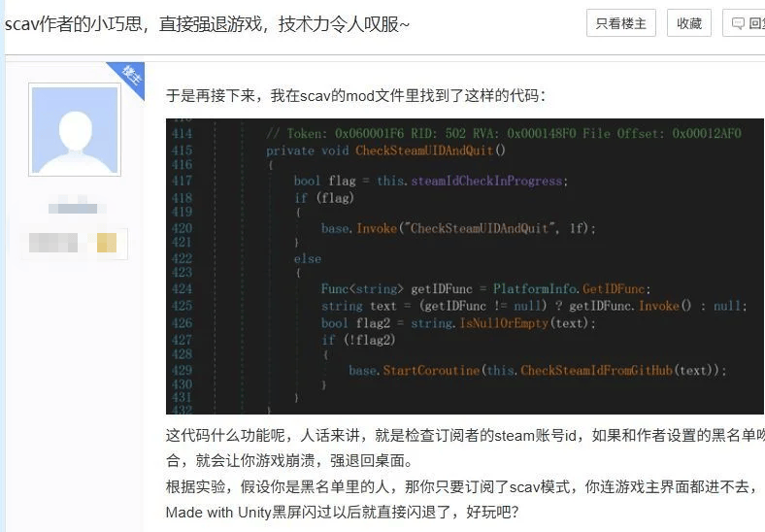Click the 只看楼主 button
This screenshot has width=765, height=532.
pyautogui.click(x=621, y=23)
